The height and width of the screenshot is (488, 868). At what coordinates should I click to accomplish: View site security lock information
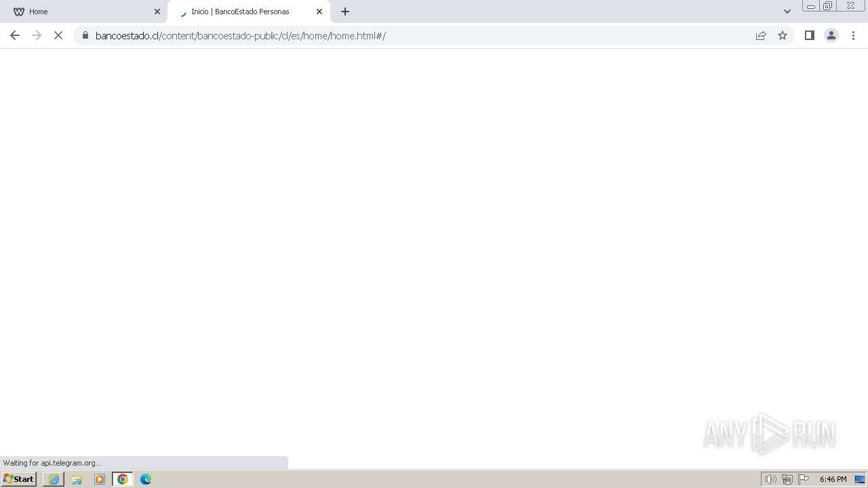85,35
